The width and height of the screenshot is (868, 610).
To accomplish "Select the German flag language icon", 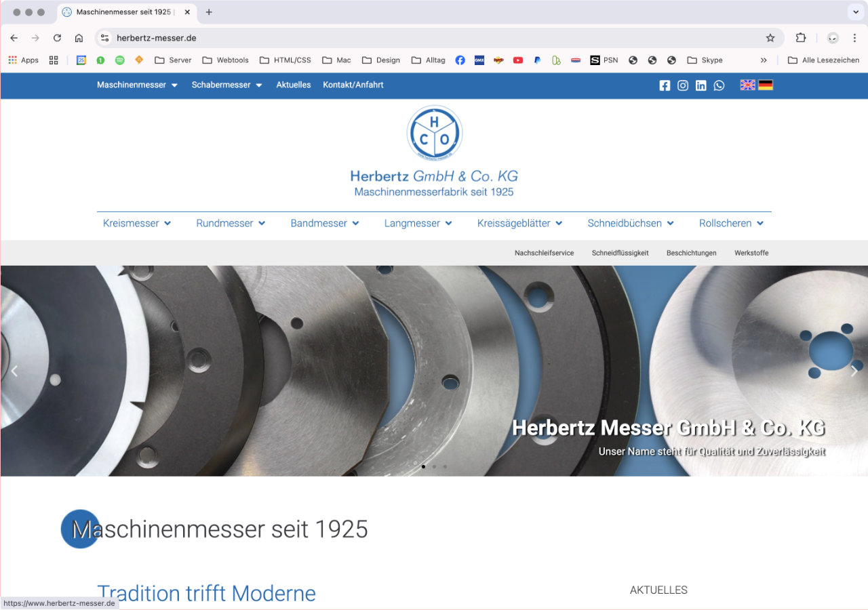I will pos(766,85).
